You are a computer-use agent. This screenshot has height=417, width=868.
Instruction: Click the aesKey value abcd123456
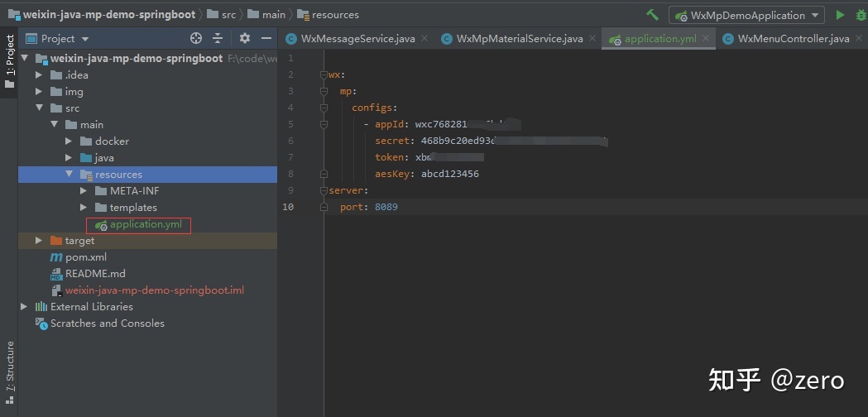[x=450, y=174]
